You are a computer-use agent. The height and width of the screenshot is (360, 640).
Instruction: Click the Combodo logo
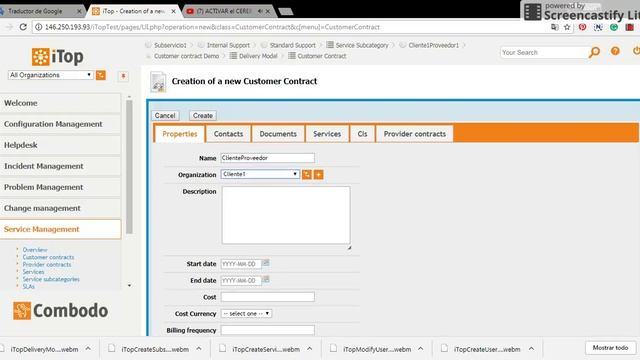pos(60,311)
